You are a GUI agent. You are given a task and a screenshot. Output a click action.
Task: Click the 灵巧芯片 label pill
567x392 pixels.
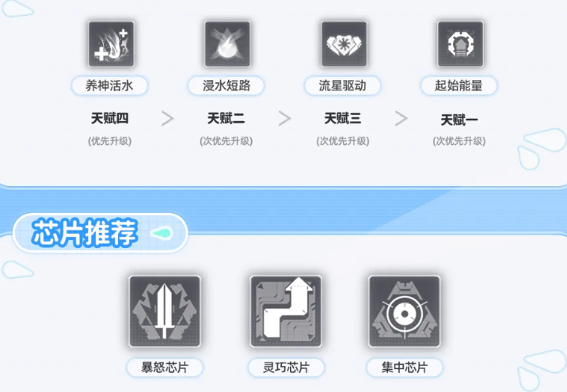pyautogui.click(x=286, y=367)
